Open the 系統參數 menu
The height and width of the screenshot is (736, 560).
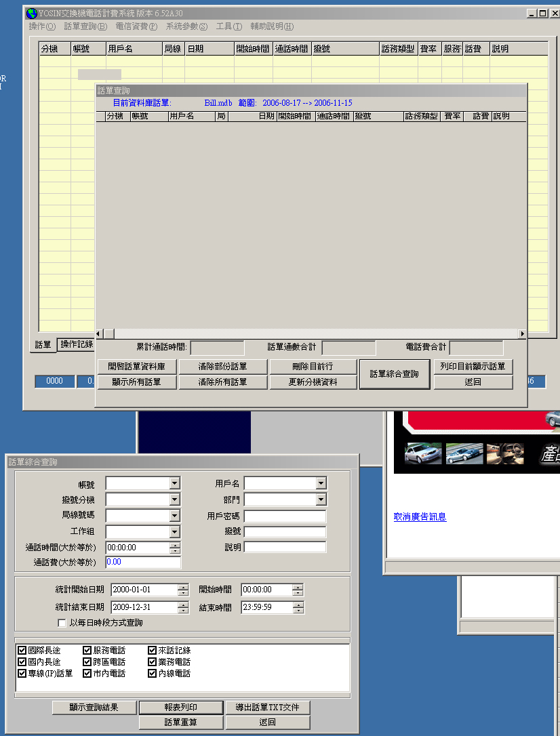[x=186, y=26]
